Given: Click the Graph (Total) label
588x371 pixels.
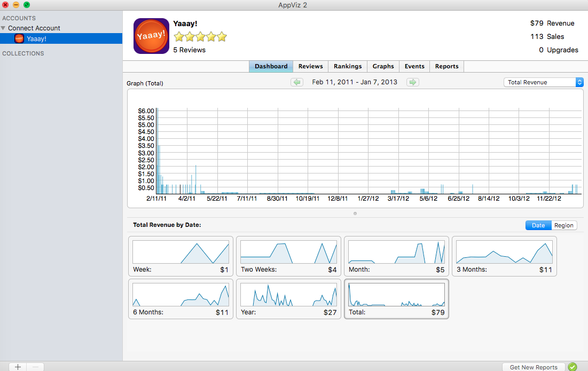Looking at the screenshot, I should click(145, 83).
